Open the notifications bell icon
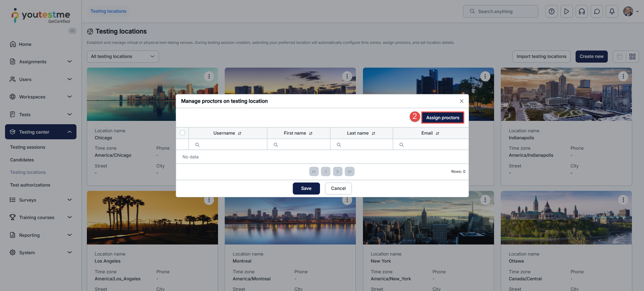 coord(612,11)
